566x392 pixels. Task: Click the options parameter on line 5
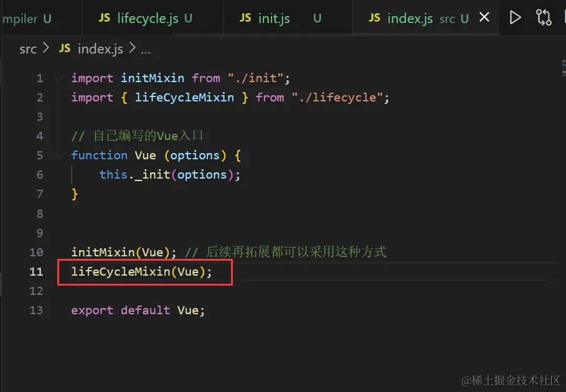point(195,156)
